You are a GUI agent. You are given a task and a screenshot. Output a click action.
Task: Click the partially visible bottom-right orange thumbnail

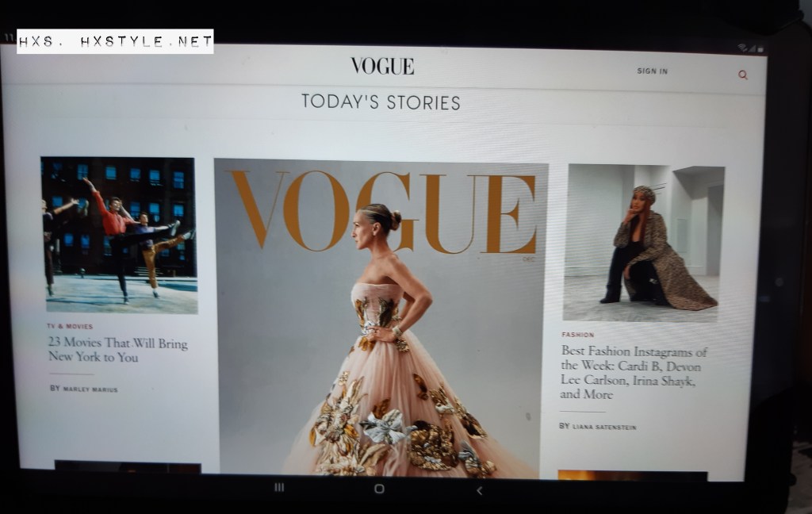click(x=632, y=475)
